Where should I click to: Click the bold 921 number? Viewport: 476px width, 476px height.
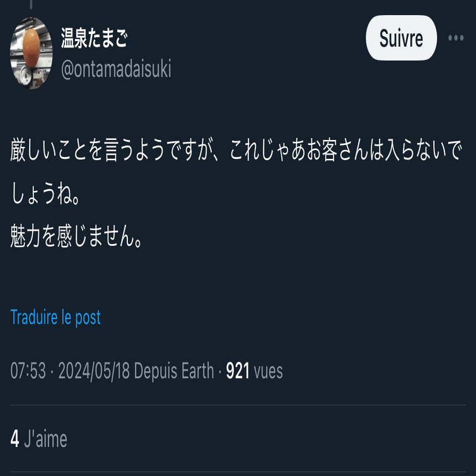coord(238,371)
